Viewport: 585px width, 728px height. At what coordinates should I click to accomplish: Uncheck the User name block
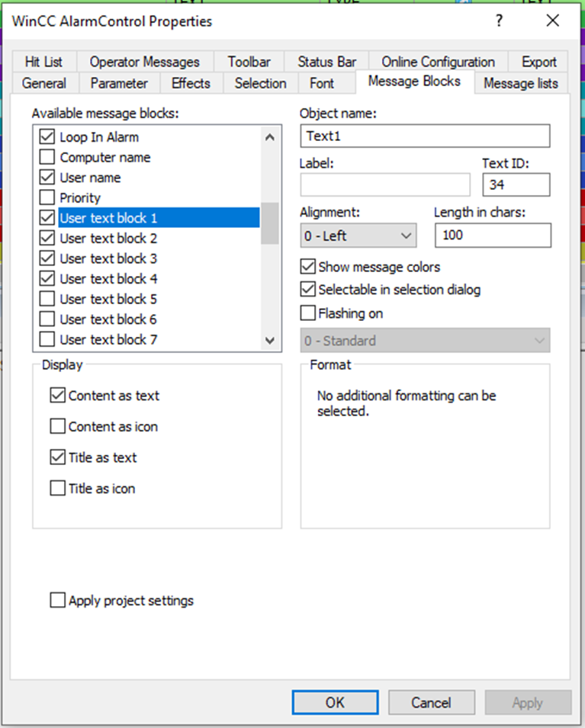pos(47,178)
